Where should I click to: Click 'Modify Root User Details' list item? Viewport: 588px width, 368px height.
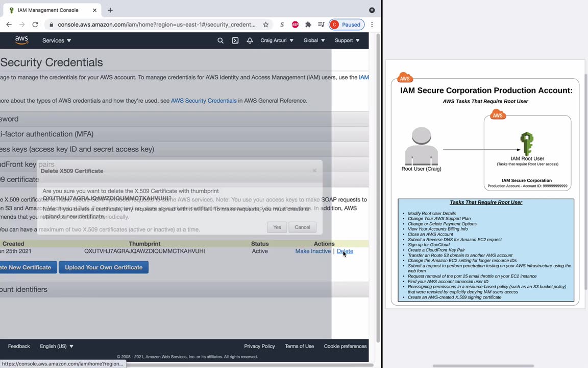(432, 213)
